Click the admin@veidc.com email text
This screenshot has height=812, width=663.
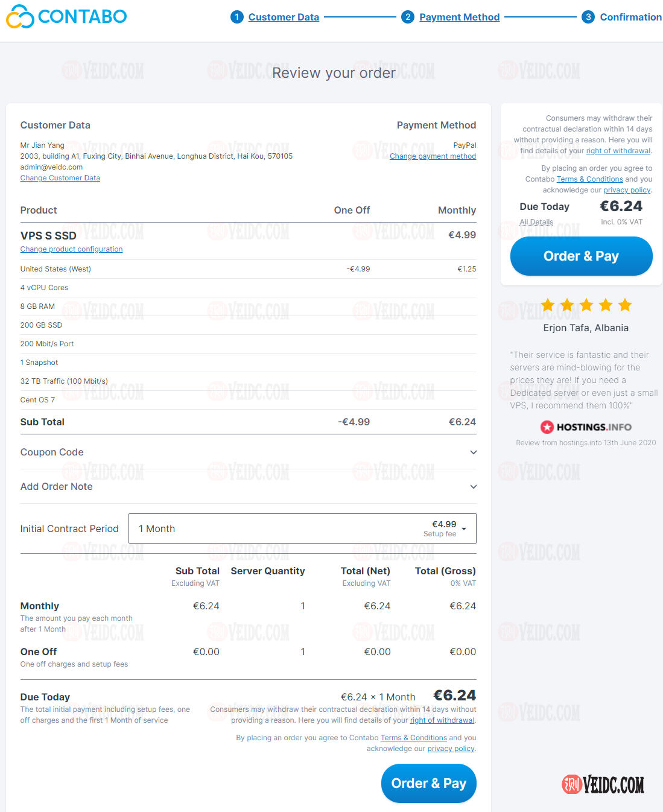click(51, 167)
